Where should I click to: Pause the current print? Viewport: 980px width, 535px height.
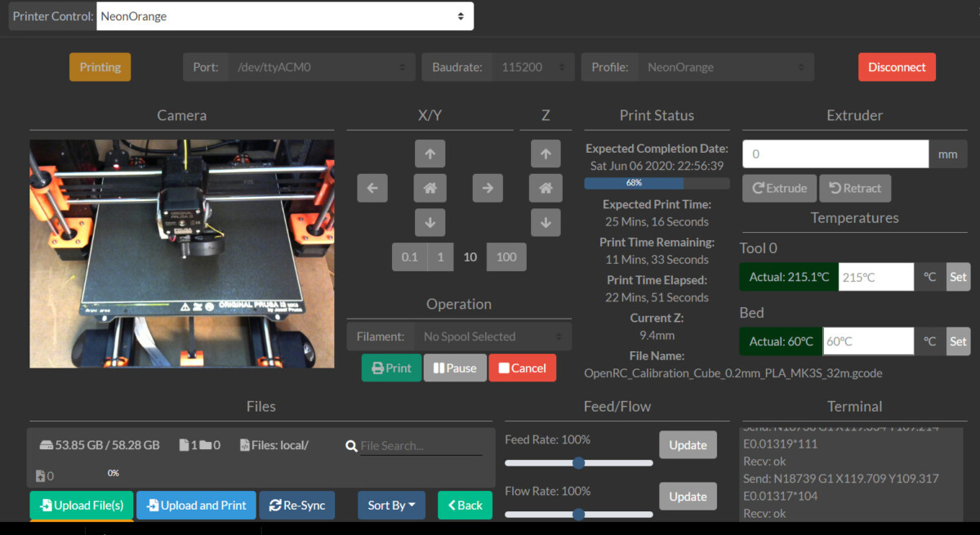pyautogui.click(x=455, y=368)
